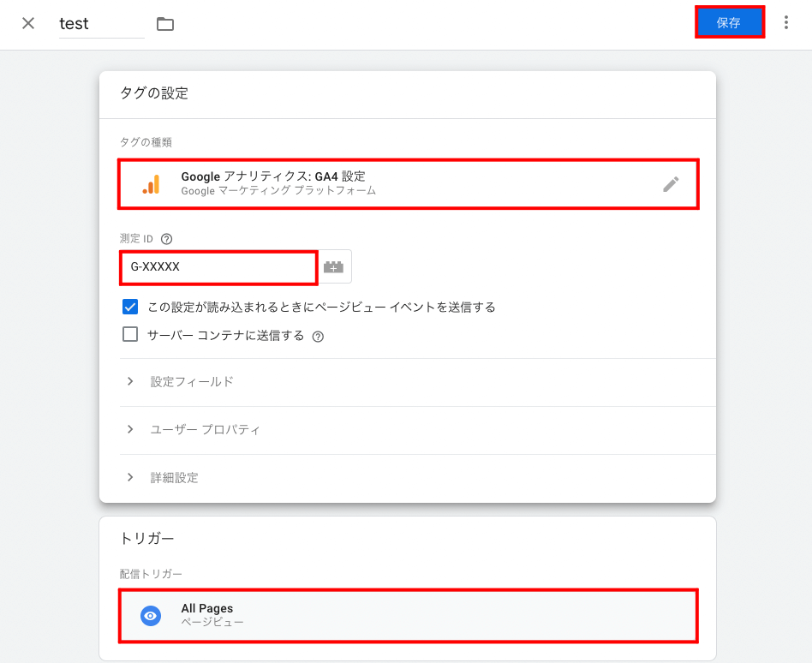
Task: Close the tag editor with the X
Action: point(28,23)
